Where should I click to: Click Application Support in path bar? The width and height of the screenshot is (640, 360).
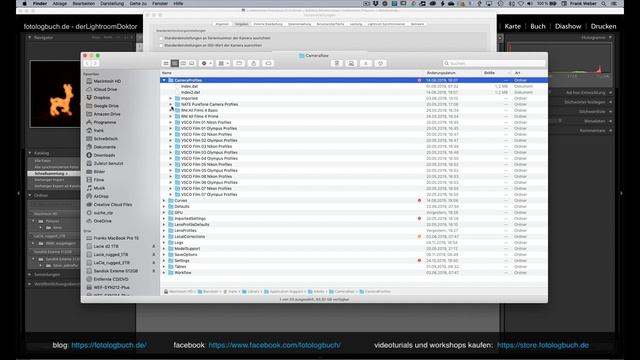click(283, 292)
